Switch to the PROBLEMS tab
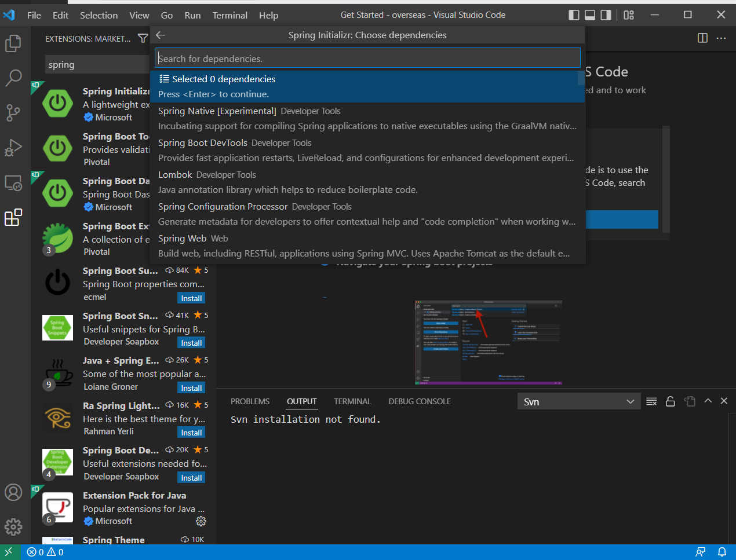Image resolution: width=736 pixels, height=560 pixels. (x=250, y=401)
